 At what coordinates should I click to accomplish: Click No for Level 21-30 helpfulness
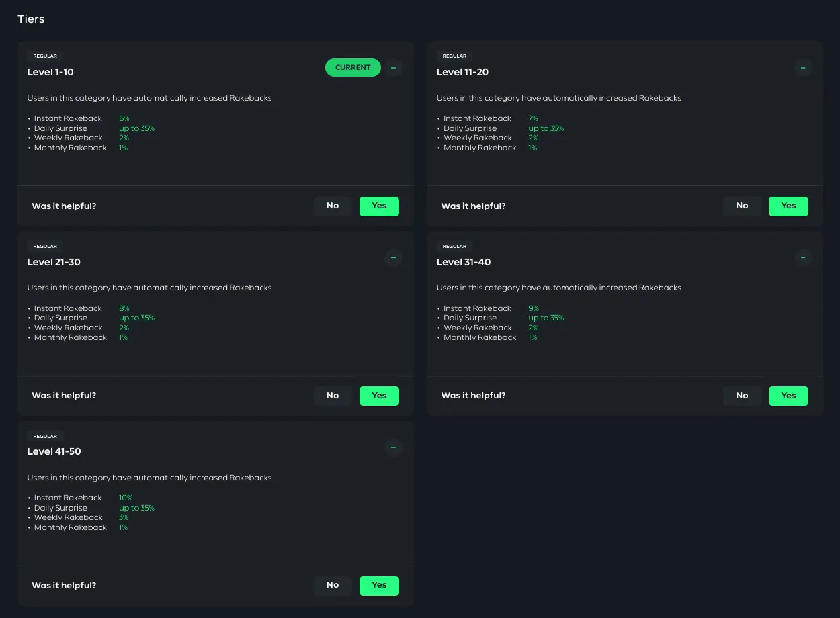(333, 396)
